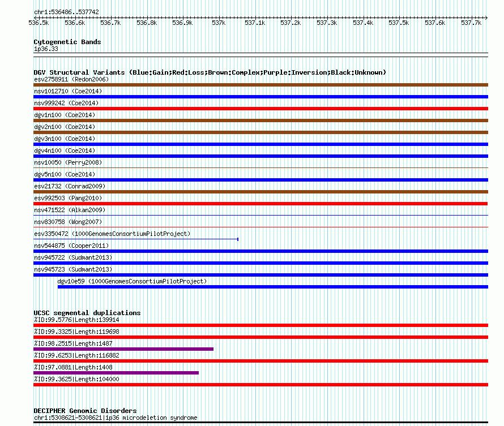Select the Cytogenetic Bands track title
Viewport: 504px width, 426px height.
click(x=67, y=42)
